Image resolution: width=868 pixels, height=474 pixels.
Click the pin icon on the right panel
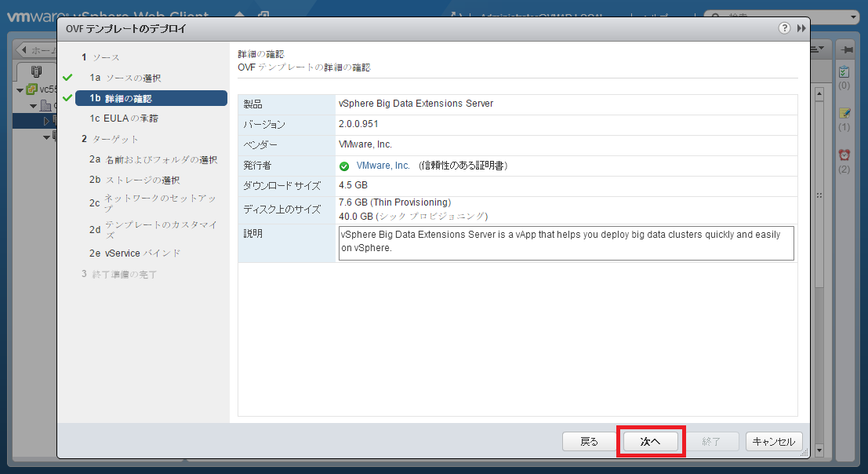point(846,50)
